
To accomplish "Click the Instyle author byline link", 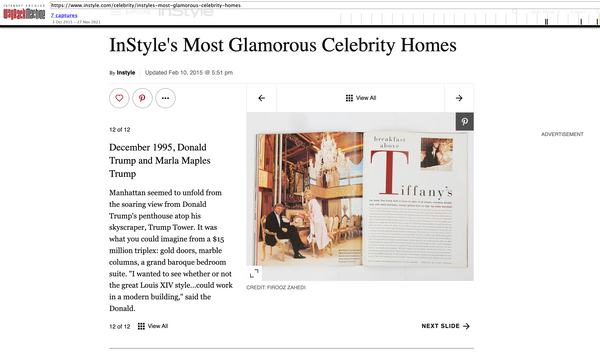I will [x=126, y=72].
